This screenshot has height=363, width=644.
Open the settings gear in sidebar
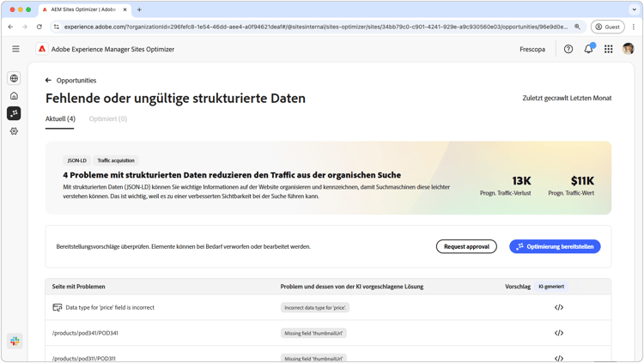(x=14, y=131)
